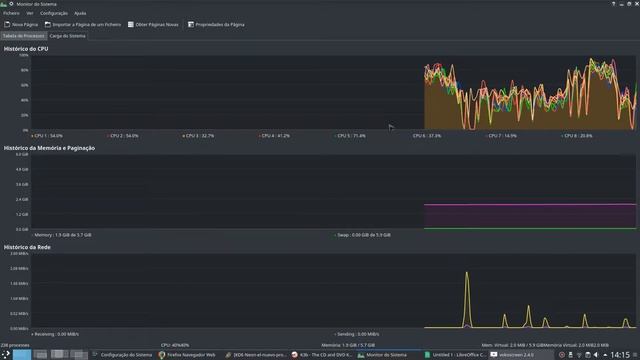Screen dimensions: 640x360
Task: Switch to the second virtual desktop in pager
Action: (x=40, y=355)
